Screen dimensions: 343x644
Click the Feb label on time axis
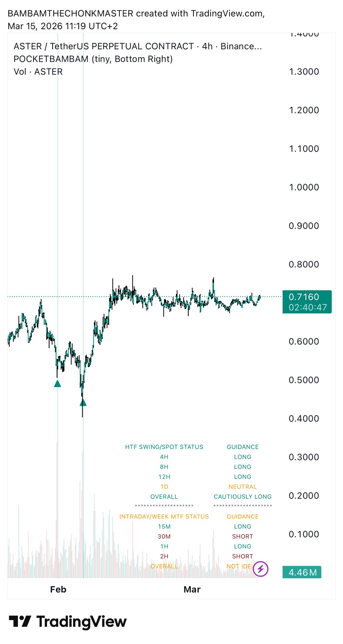[x=58, y=589]
